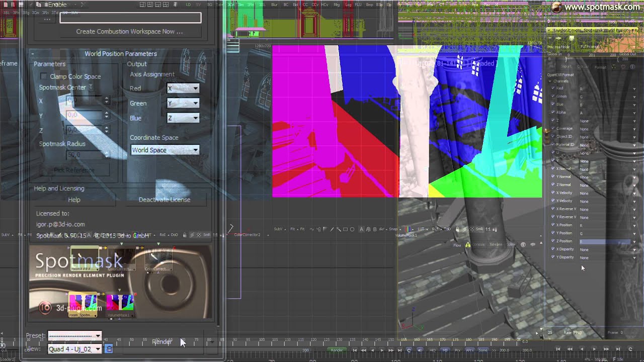Click the play icon in right transport controls
Viewport: 644px width, 362px height.
point(594,349)
